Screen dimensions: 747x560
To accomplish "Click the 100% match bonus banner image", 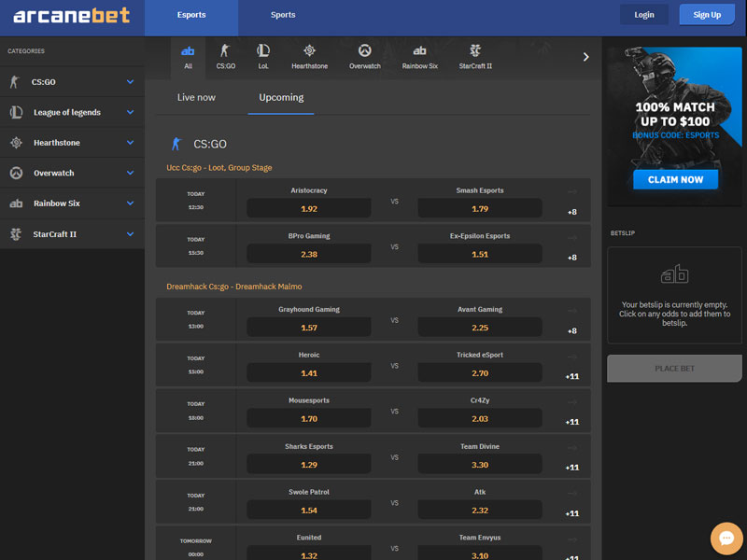I will click(674, 126).
